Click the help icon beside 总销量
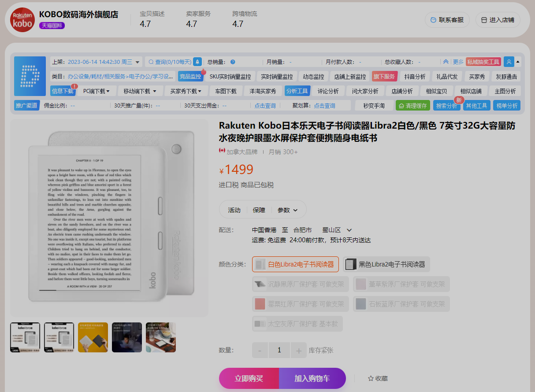 coord(233,62)
